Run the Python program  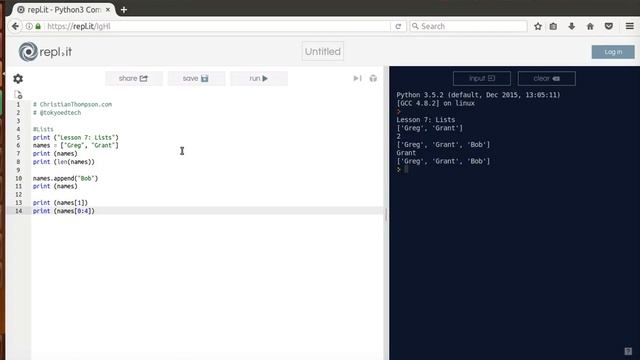[x=259, y=78]
